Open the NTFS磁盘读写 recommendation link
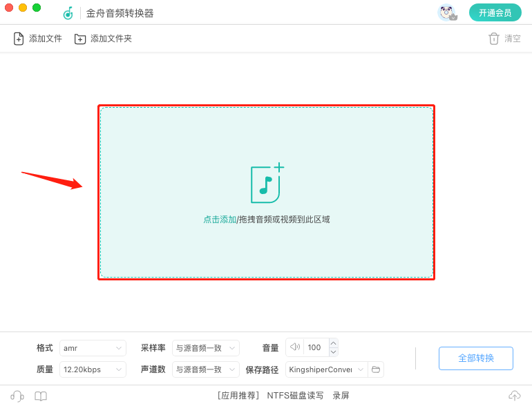This screenshot has width=532, height=404. click(295, 396)
